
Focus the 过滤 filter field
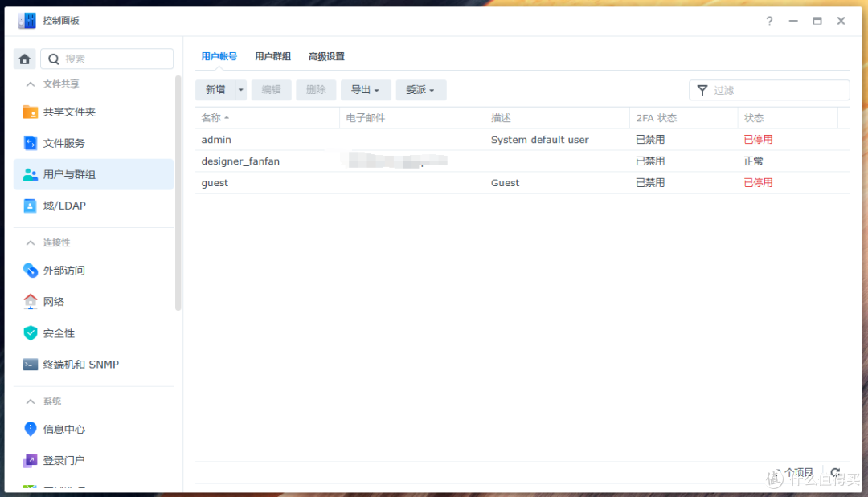point(769,90)
